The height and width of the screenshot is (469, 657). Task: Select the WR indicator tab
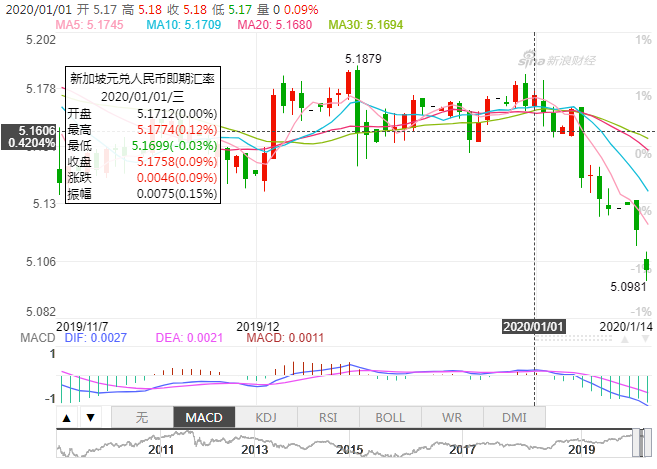point(452,418)
